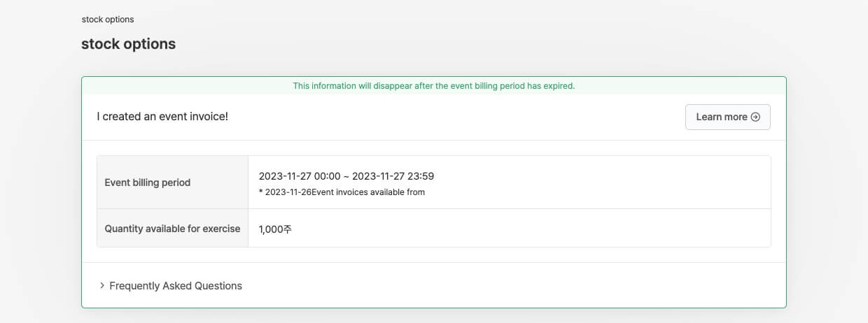The height and width of the screenshot is (323, 868).
Task: Click the bold "stock options" page heading
Action: pyautogui.click(x=128, y=44)
